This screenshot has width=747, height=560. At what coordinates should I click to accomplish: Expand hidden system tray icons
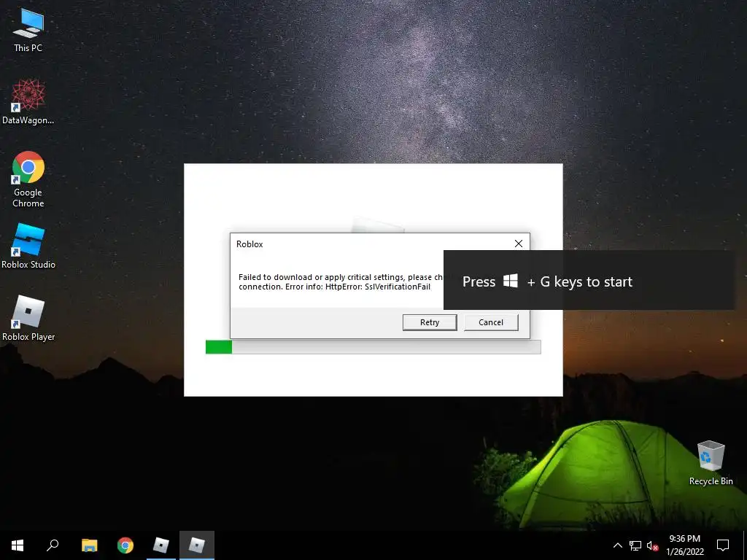pyautogui.click(x=617, y=545)
